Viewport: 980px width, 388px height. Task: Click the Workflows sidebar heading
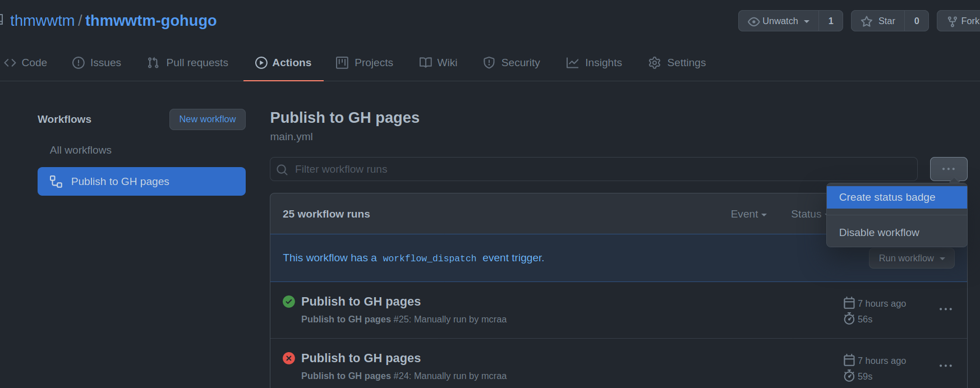point(65,119)
